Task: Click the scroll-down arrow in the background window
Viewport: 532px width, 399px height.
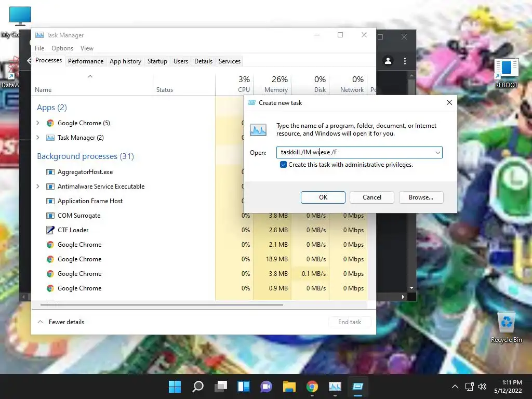Action: 411,288
